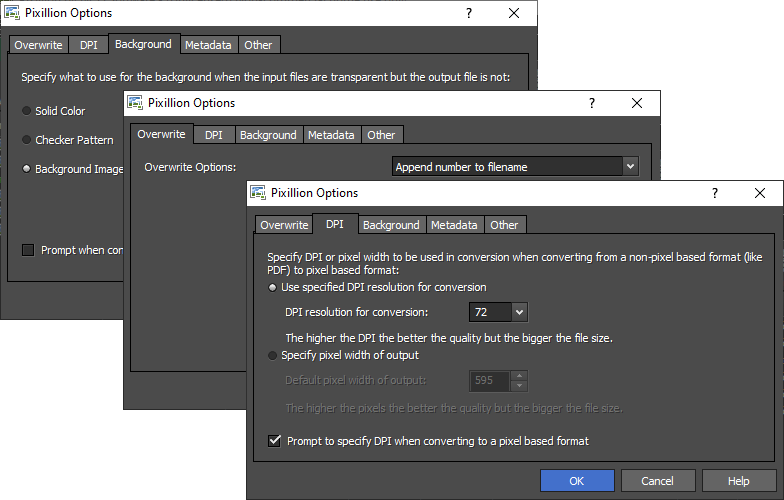
Task: Click the Pixillion icon in the front dialog's title bar
Action: [258, 193]
